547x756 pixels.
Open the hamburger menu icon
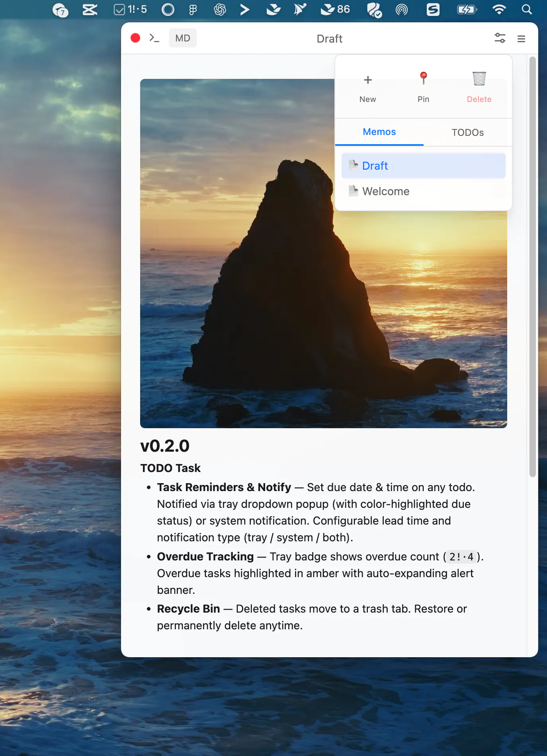point(521,39)
